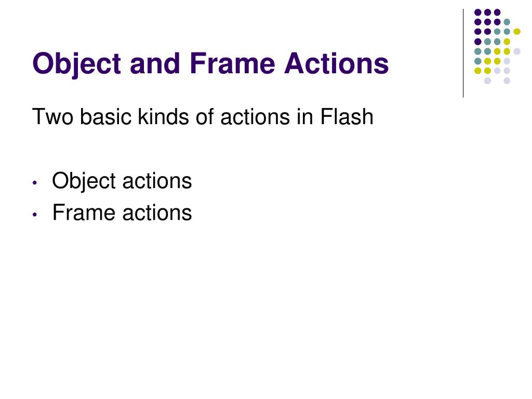Click the bullet dot before "Object actions"
This screenshot has width=532, height=399.
[x=35, y=183]
